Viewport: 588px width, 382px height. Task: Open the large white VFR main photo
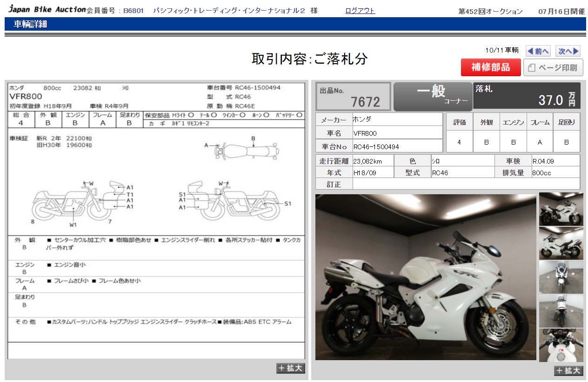click(426, 277)
